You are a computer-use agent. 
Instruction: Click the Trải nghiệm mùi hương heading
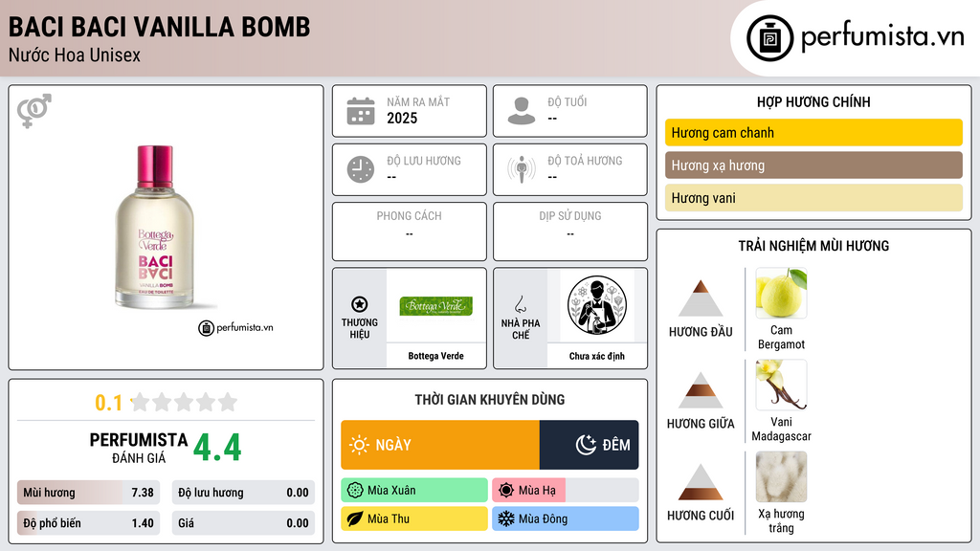(x=813, y=246)
